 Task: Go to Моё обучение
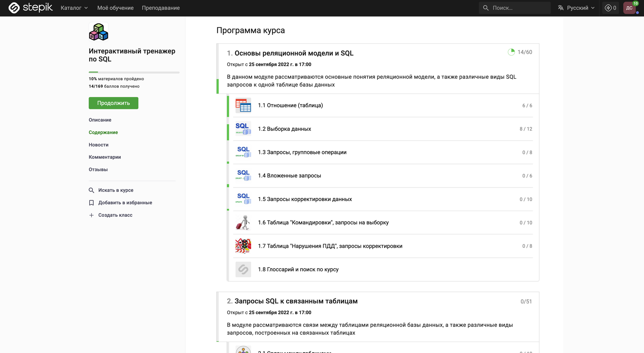pos(115,8)
